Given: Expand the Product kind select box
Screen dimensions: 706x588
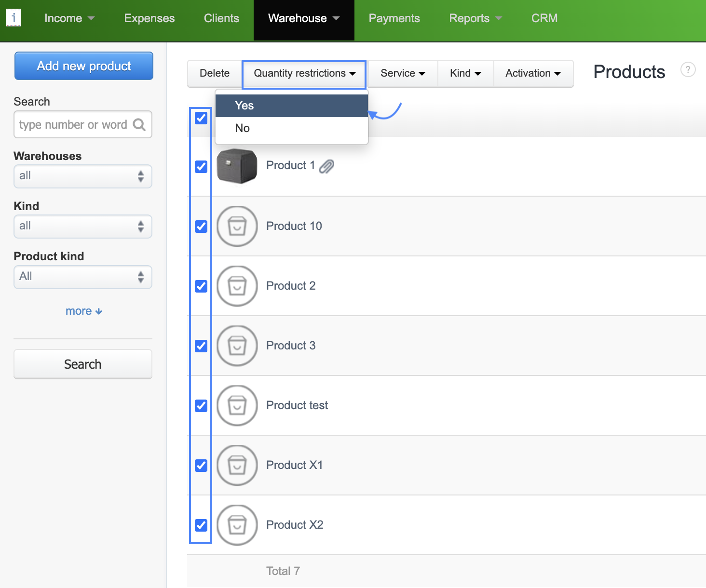Looking at the screenshot, I should [x=83, y=277].
